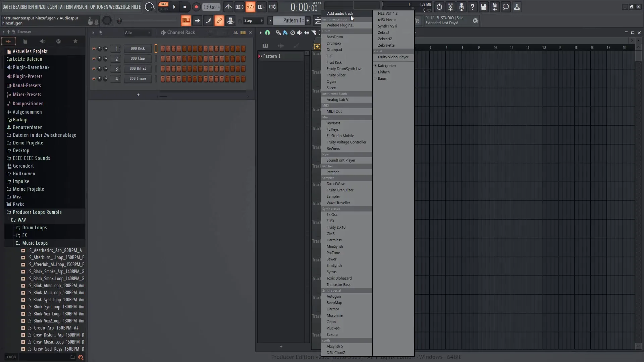The height and width of the screenshot is (362, 644).
Task: Click Weitere Plugins menu item
Action: 340,25
